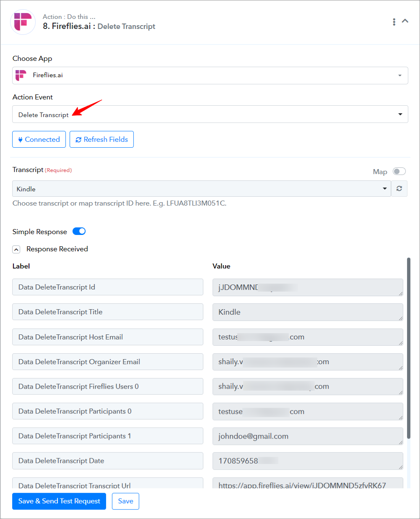Image resolution: width=420 pixels, height=519 pixels.
Task: Click the response list vertical scrollbar
Action: coord(409,348)
